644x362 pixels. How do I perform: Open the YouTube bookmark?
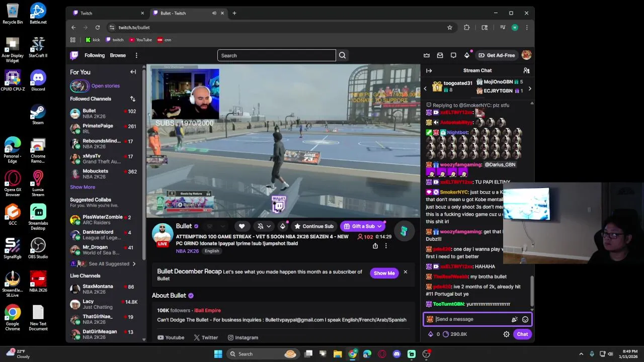coord(140,40)
